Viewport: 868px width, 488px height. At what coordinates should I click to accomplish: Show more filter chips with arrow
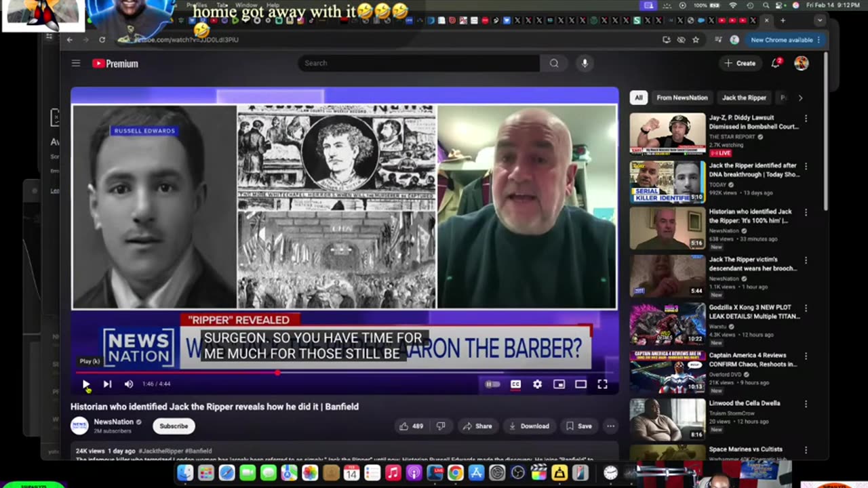click(800, 98)
